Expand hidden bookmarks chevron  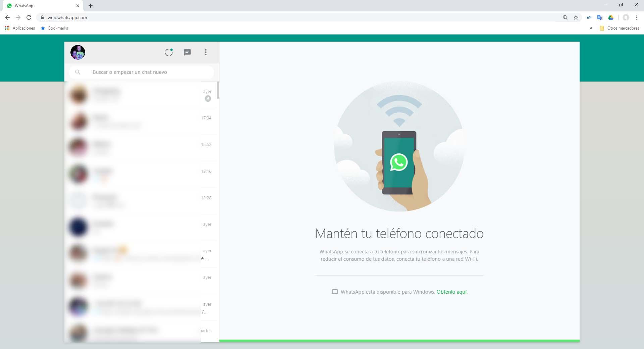pyautogui.click(x=591, y=28)
